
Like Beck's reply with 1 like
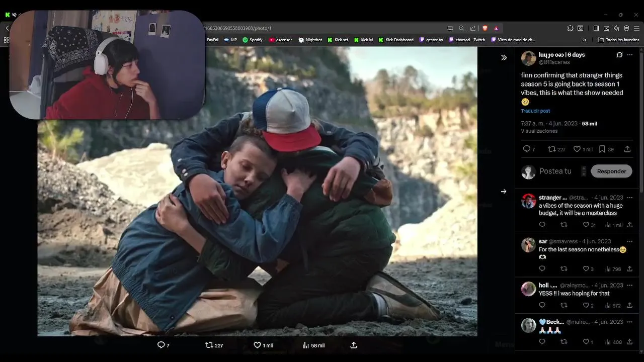click(x=588, y=342)
